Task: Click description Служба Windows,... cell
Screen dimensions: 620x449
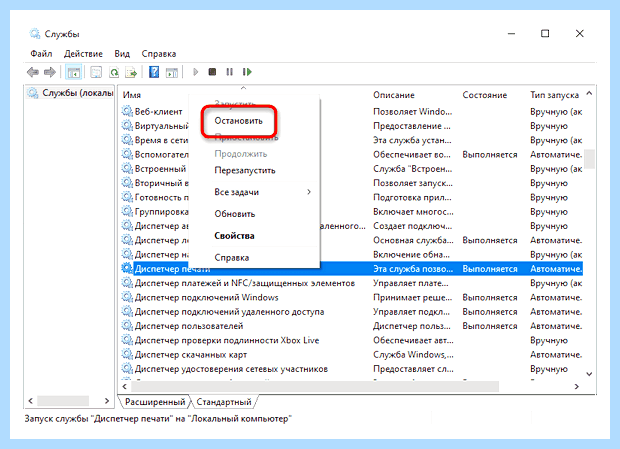Action: point(413,355)
